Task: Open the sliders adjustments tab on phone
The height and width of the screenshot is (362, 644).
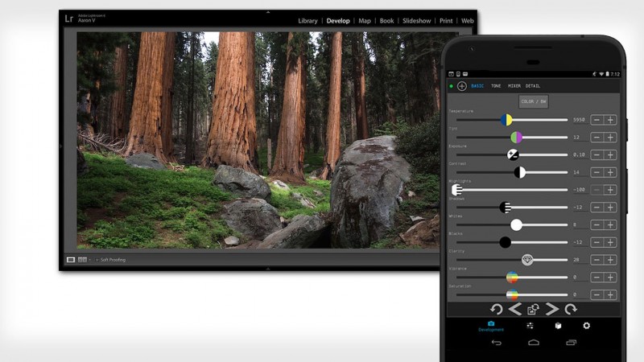Action: [x=530, y=326]
